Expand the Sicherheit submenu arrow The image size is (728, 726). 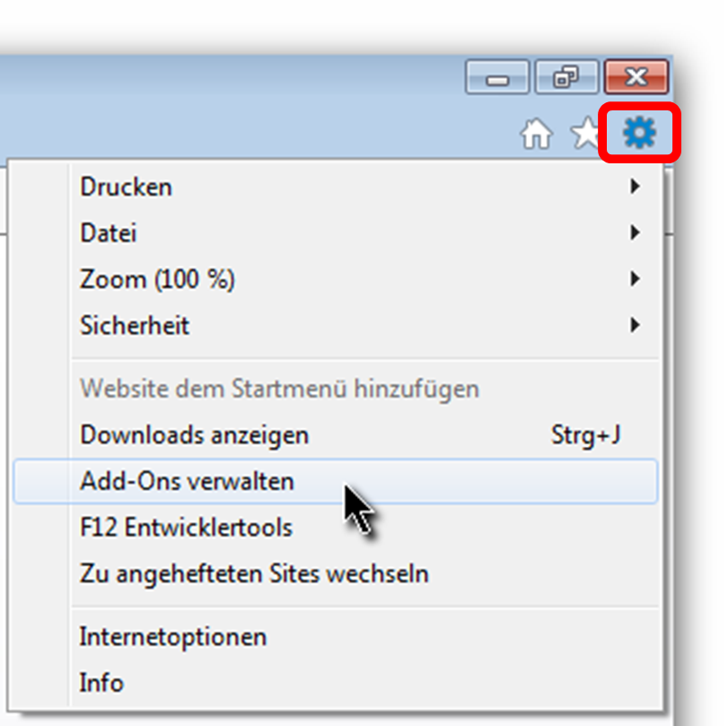635,325
